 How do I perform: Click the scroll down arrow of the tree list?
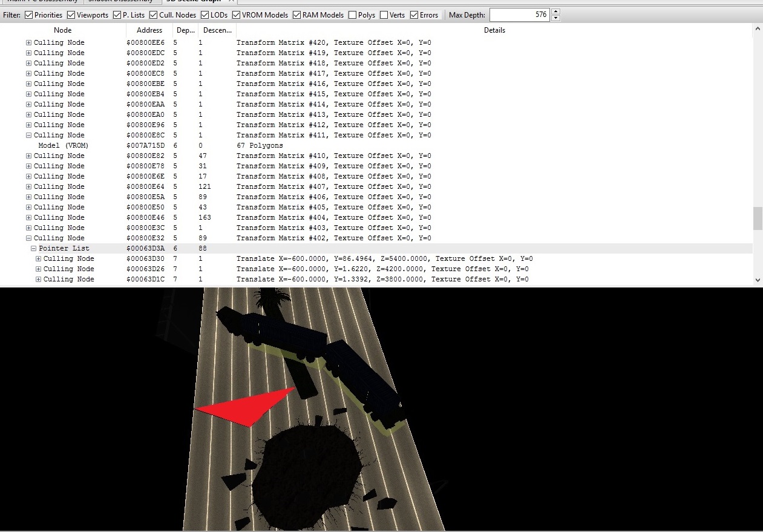point(758,280)
